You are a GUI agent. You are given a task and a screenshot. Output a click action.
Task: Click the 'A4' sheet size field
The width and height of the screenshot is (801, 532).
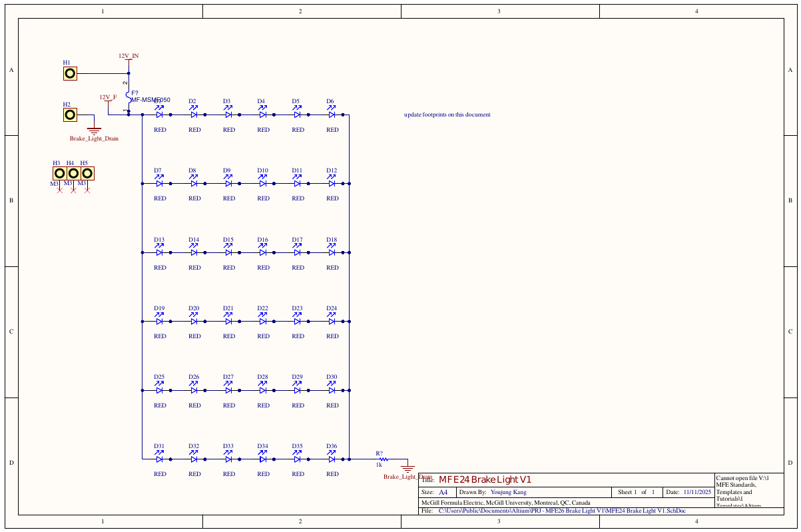click(443, 492)
